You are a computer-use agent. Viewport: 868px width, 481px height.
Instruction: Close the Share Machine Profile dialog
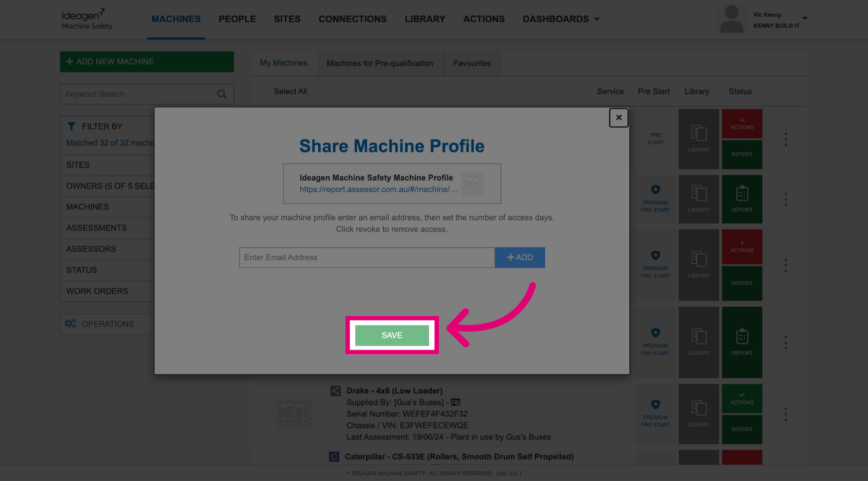coord(618,118)
